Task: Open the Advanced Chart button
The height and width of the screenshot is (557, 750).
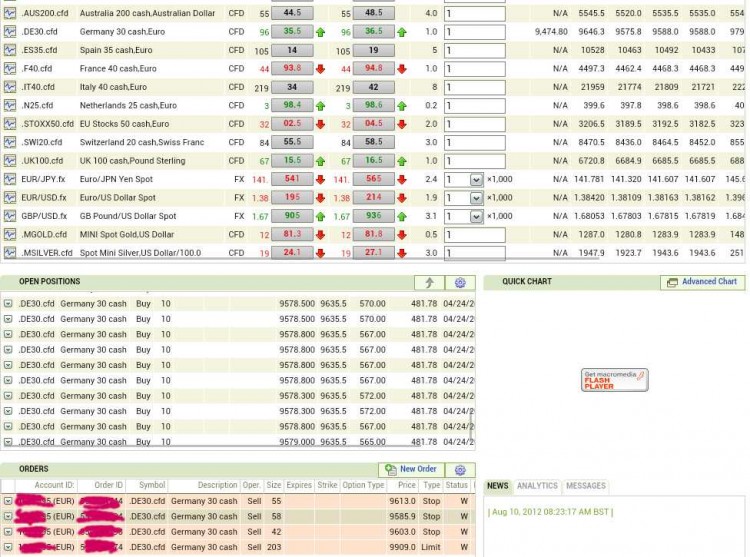Action: 702,282
